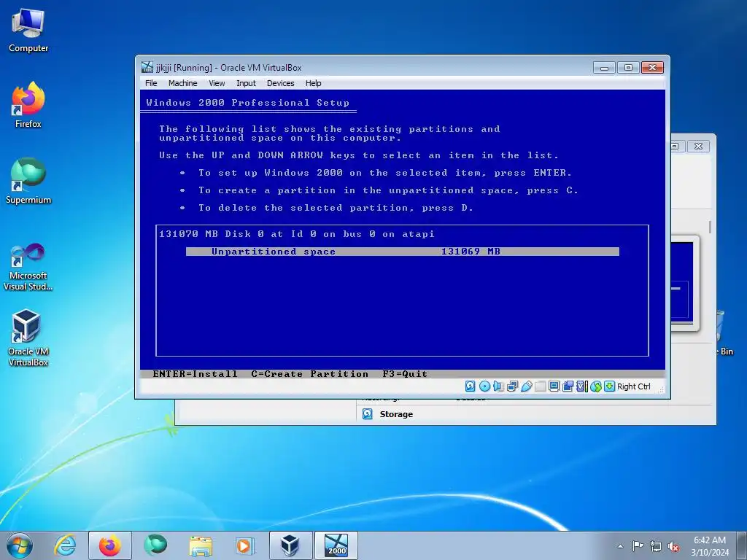Viewport: 747px width, 560px height.
Task: Click the hard disk activity indicator in VM status bar
Action: 471,386
